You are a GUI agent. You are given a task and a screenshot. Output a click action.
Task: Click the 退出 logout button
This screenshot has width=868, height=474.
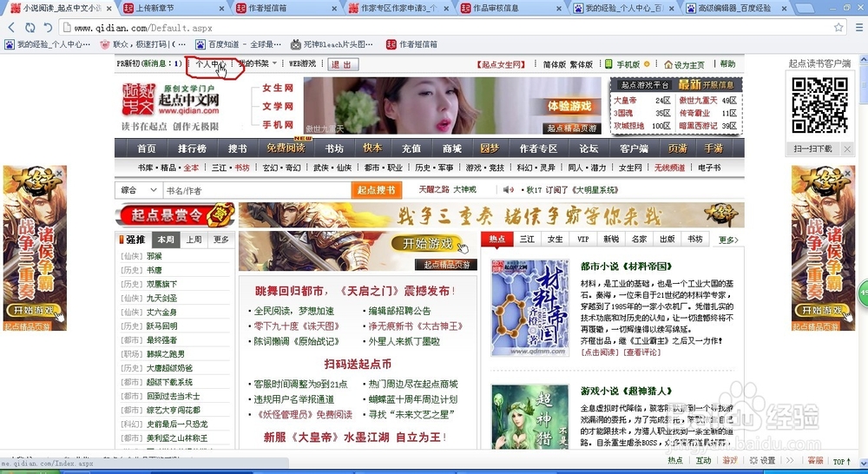[x=343, y=64]
